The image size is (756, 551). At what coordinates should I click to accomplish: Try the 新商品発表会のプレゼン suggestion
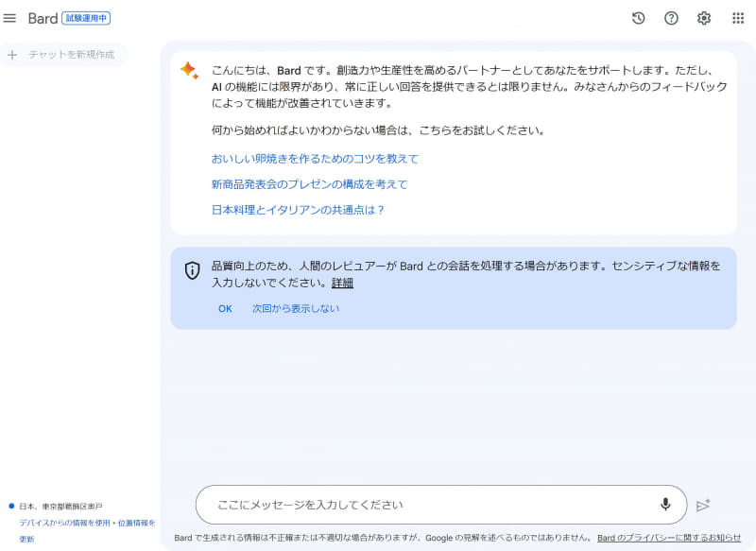(310, 184)
